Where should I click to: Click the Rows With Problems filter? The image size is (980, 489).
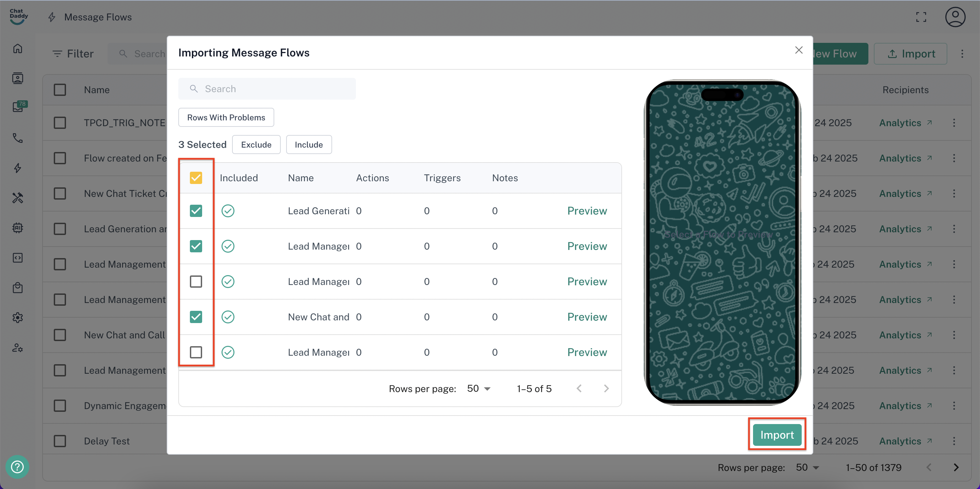226,118
